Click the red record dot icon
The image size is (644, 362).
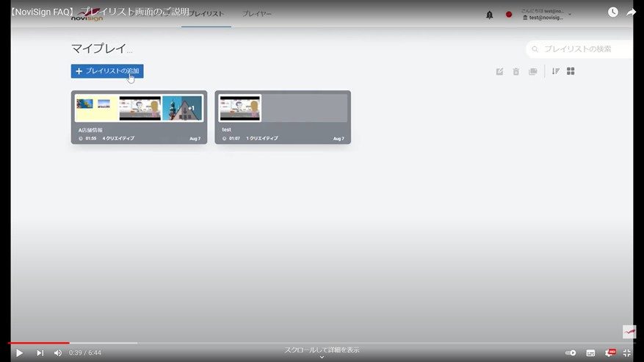[x=509, y=15]
